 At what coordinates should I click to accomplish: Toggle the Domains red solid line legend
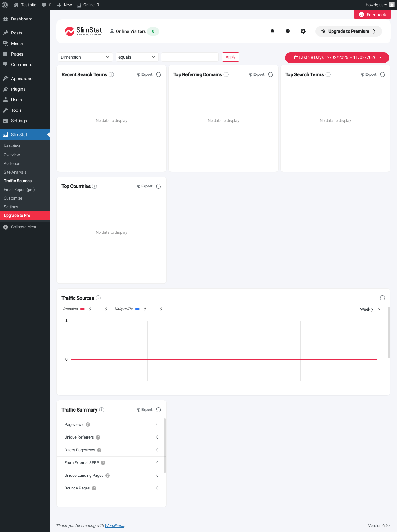tap(83, 309)
